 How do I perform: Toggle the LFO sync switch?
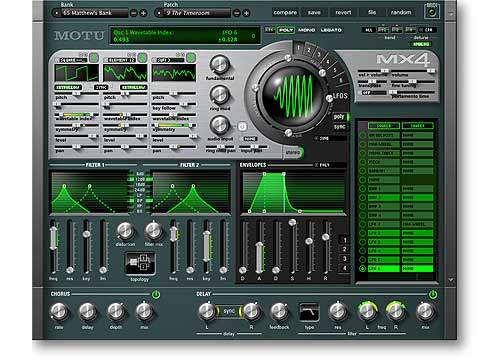coord(340,127)
